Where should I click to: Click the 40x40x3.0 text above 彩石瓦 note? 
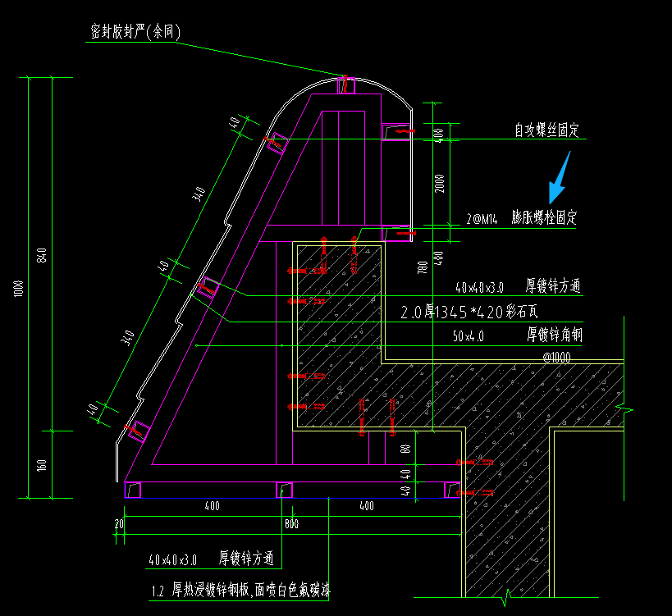pyautogui.click(x=479, y=288)
